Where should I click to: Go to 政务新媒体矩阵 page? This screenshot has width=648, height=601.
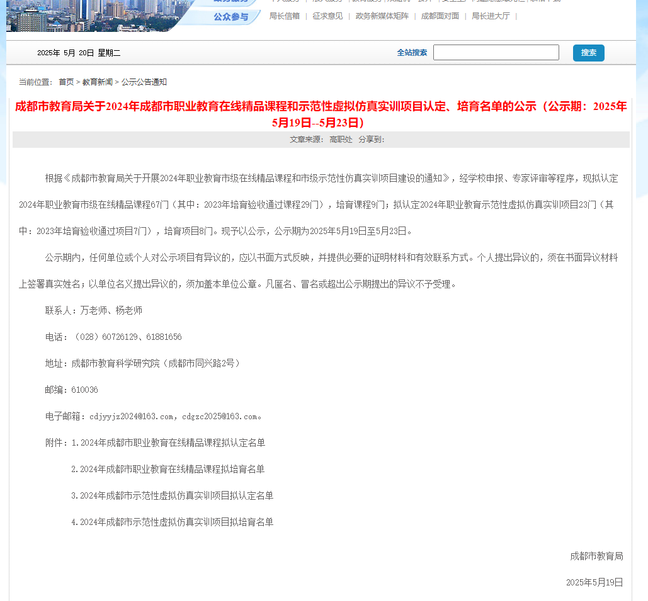[x=382, y=16]
